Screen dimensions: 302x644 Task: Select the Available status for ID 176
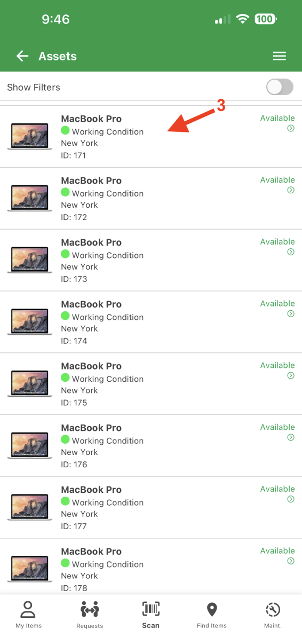click(x=277, y=427)
